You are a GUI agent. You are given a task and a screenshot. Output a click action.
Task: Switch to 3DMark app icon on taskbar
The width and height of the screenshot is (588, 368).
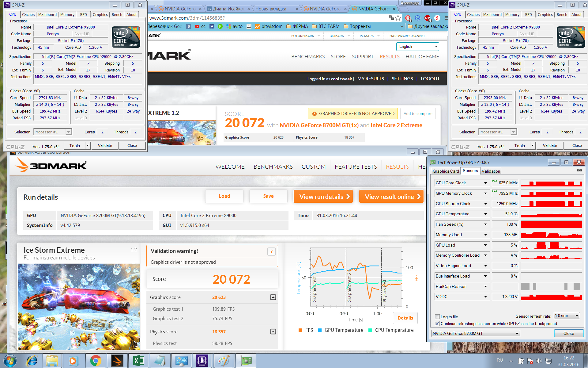(117, 361)
